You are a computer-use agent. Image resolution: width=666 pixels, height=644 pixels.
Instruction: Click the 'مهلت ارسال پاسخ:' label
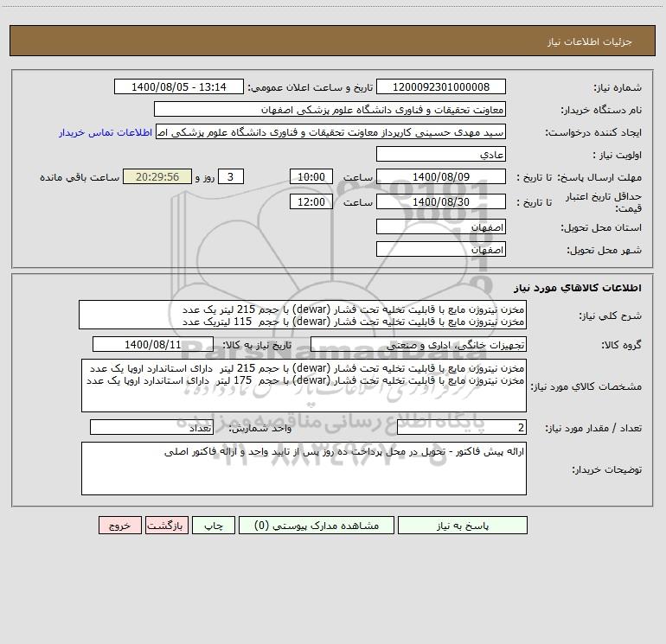pyautogui.click(x=599, y=177)
